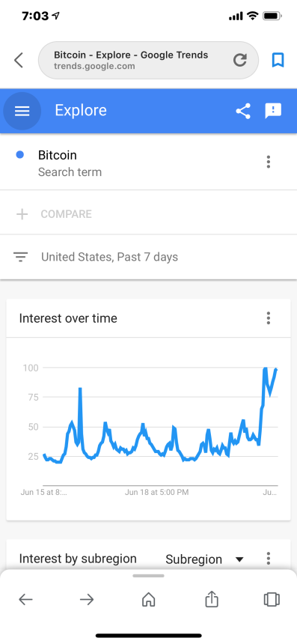297x644 pixels.
Task: Open the hamburger navigation menu
Action: pyautogui.click(x=22, y=111)
